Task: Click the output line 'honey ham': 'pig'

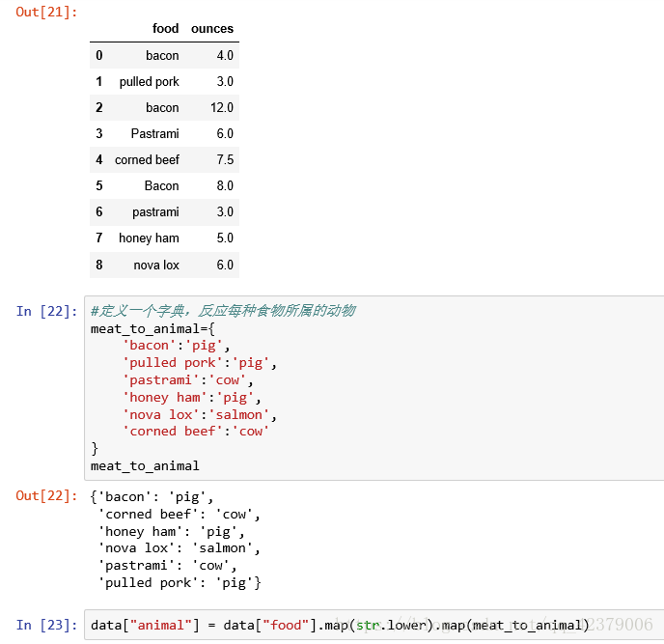Action: (172, 532)
